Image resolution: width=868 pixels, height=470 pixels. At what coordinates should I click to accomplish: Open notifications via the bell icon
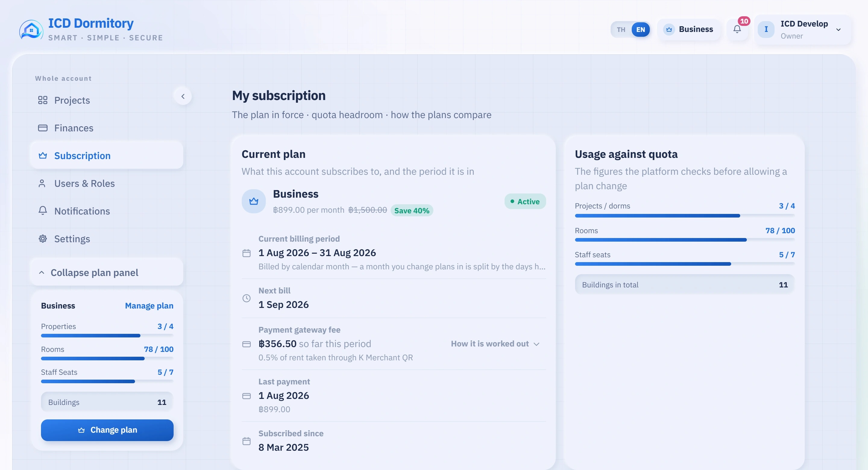click(737, 30)
